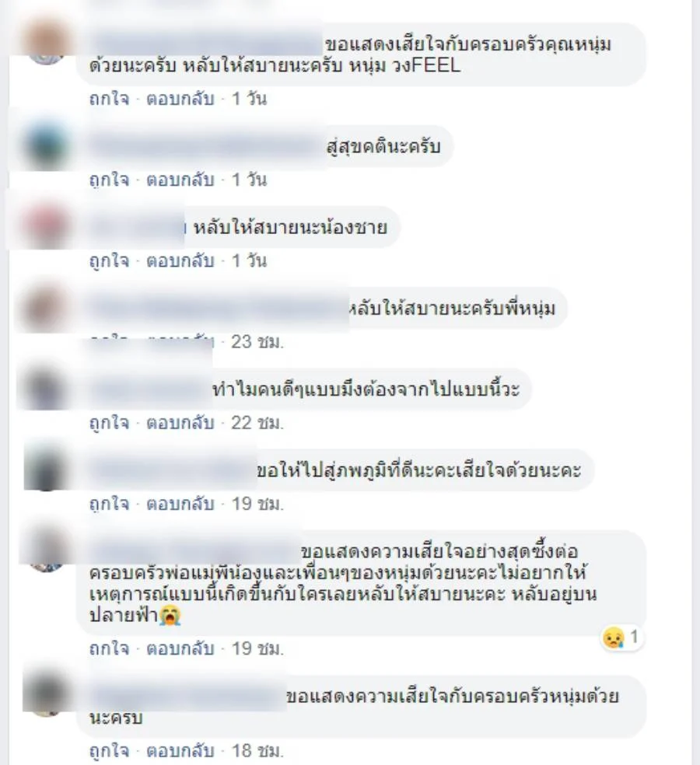The height and width of the screenshot is (765, 700).
Task: Click the crying emoji after ปลายฟ้า
Action: click(170, 615)
